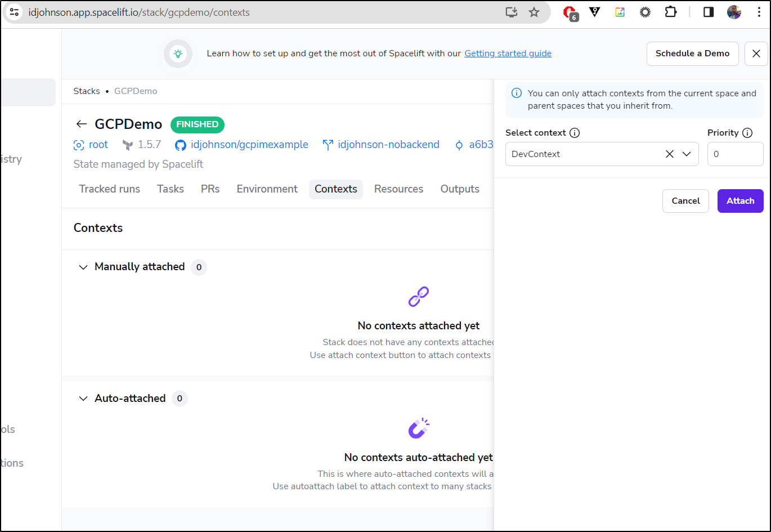The image size is (771, 532).
Task: Click the Priority input field
Action: pyautogui.click(x=735, y=154)
